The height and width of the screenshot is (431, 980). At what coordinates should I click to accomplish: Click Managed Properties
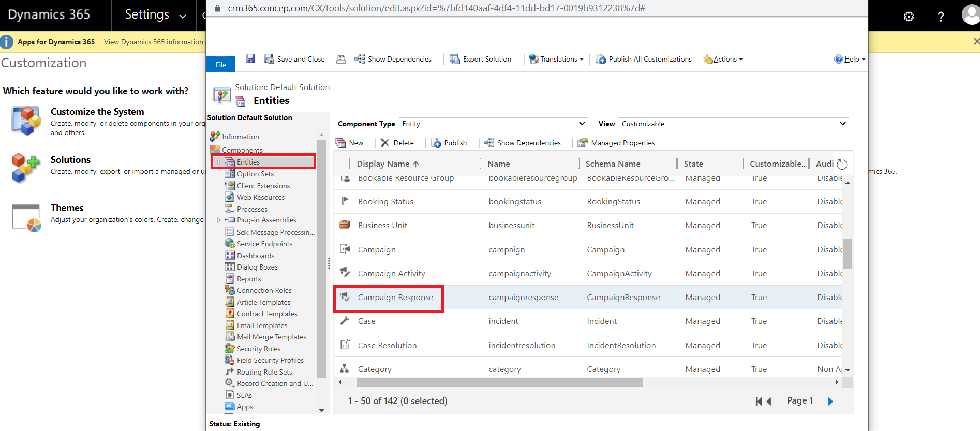[x=616, y=143]
